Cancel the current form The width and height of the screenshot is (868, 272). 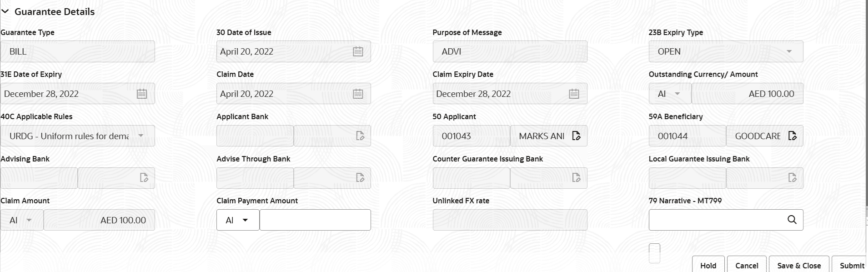(x=746, y=266)
